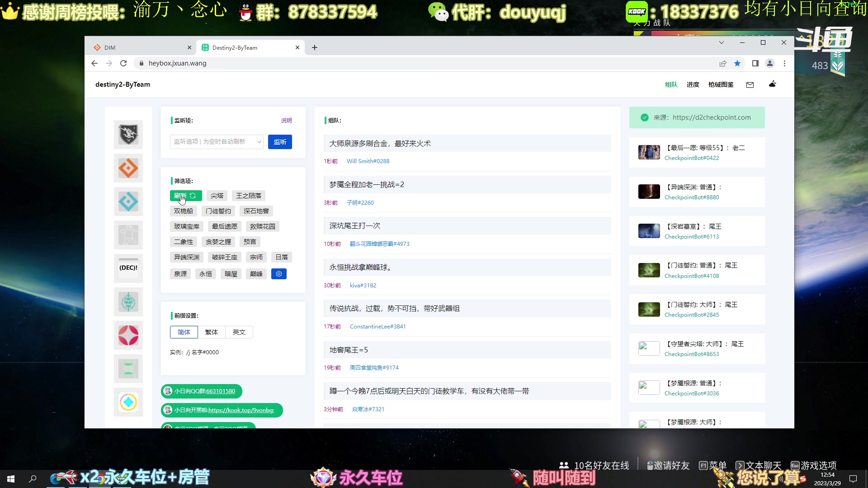Image resolution: width=868 pixels, height=488 pixels.
Task: Toggle the 双桅船 filter tag
Action: pyautogui.click(x=184, y=211)
